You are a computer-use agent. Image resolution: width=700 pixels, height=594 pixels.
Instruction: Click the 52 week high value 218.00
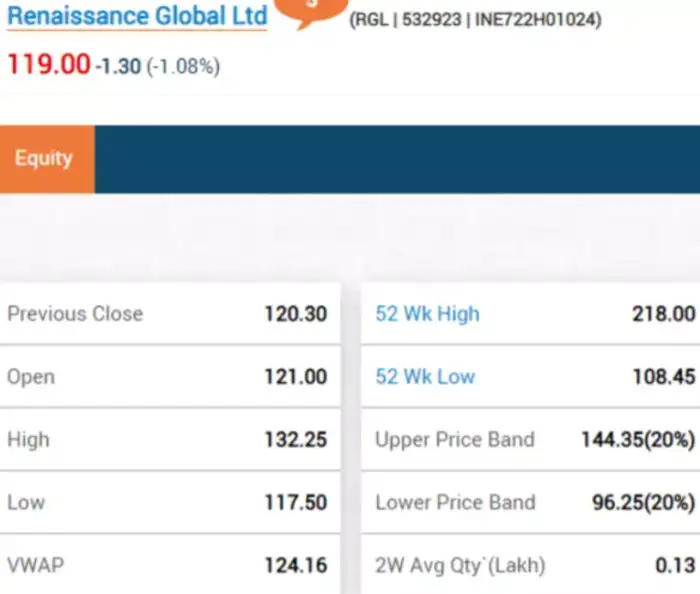[663, 314]
